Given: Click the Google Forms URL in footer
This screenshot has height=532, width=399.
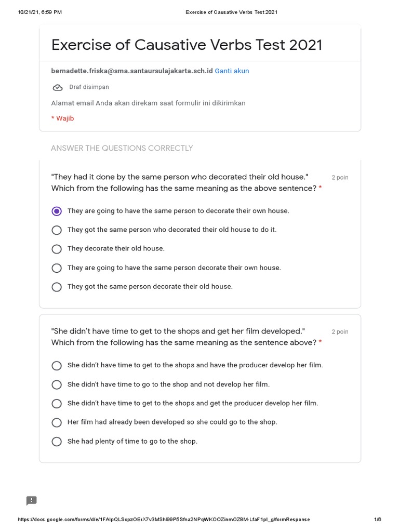Looking at the screenshot, I should click(164, 520).
